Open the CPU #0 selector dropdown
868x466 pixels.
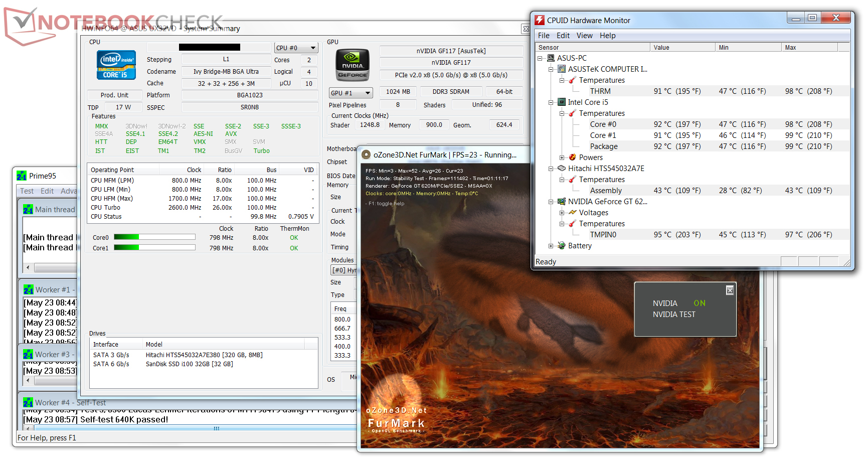click(296, 48)
